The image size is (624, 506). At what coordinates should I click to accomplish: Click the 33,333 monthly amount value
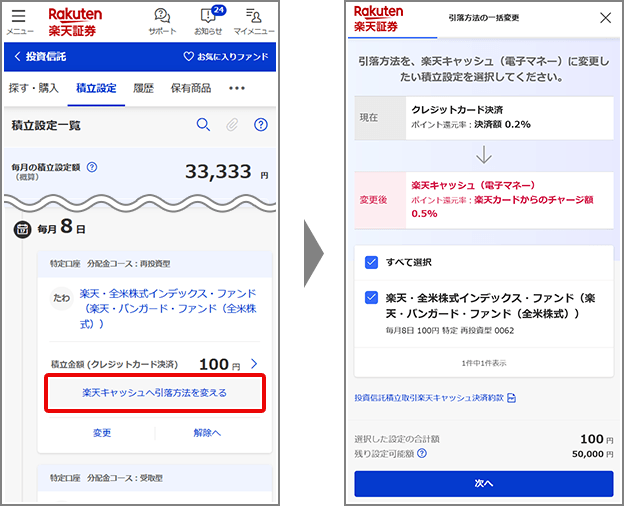click(x=218, y=172)
